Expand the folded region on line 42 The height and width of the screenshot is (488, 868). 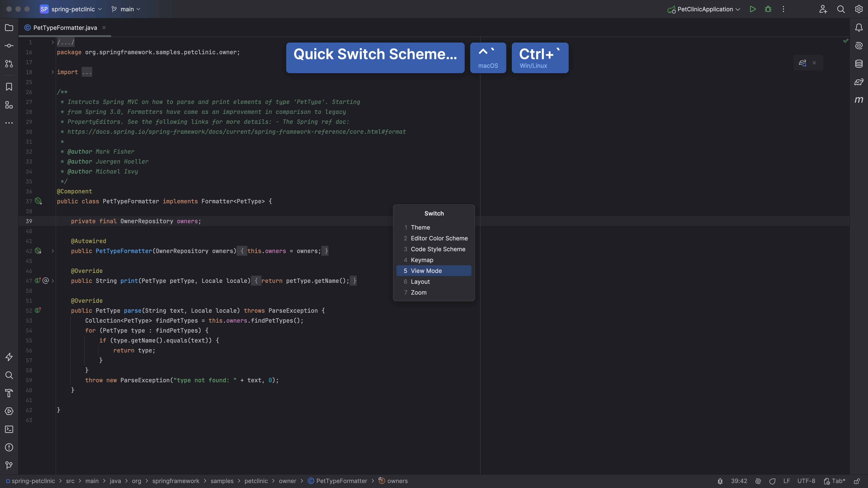pos(53,251)
